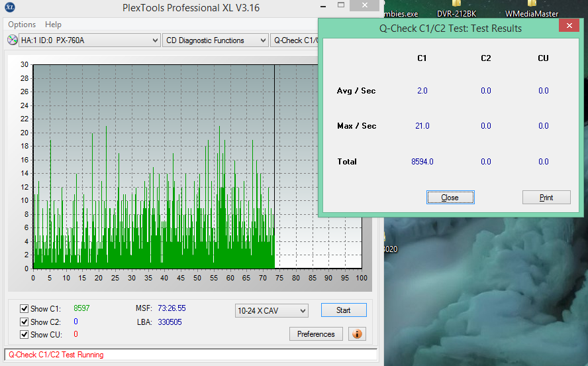The height and width of the screenshot is (366, 588).
Task: Click the PlexTools XL app icon
Action: point(10,7)
